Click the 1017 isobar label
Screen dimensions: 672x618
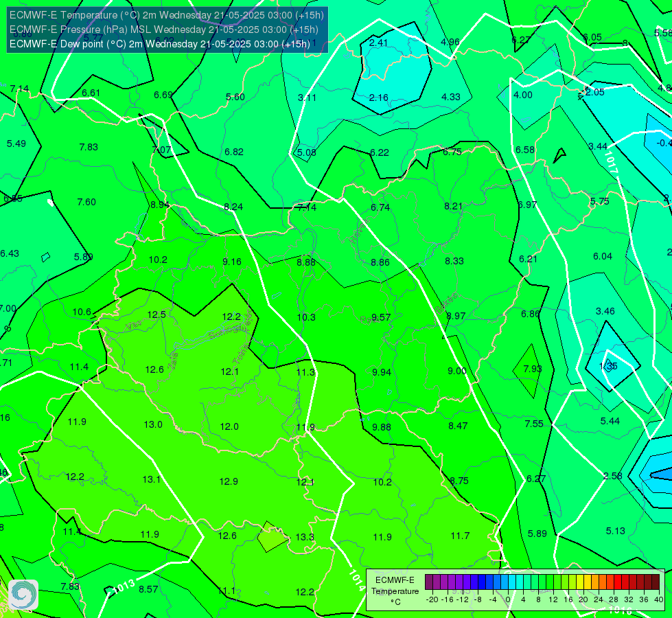tap(611, 161)
